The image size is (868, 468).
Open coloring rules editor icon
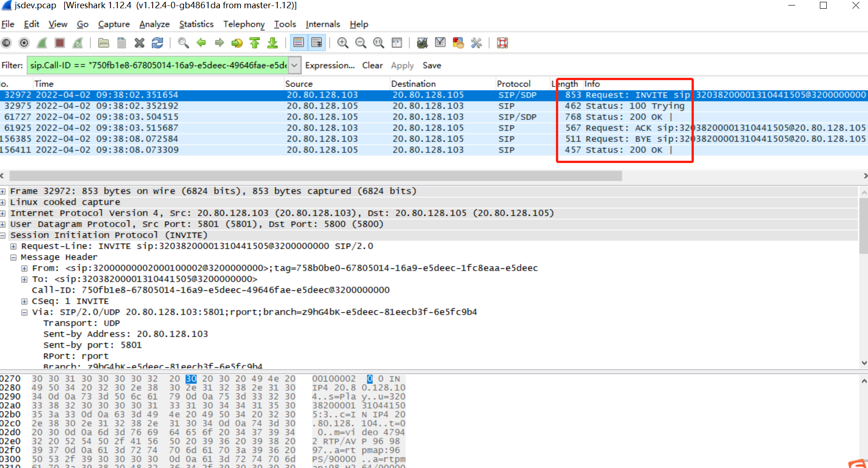(x=458, y=43)
